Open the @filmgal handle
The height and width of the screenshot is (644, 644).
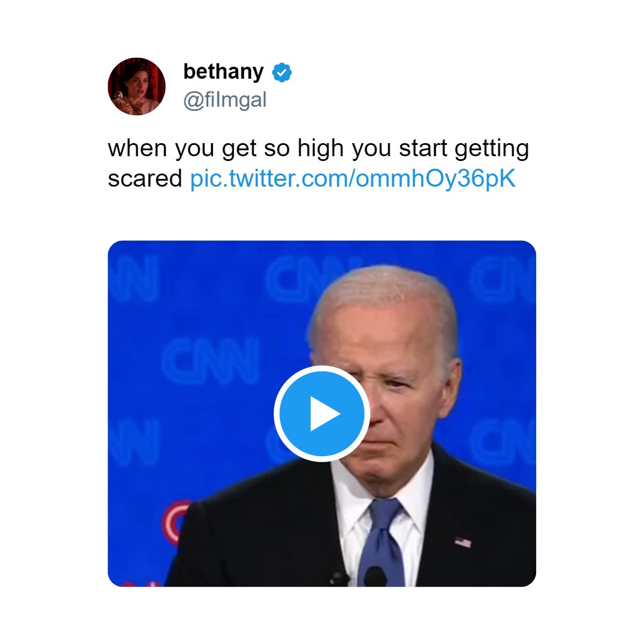225,100
